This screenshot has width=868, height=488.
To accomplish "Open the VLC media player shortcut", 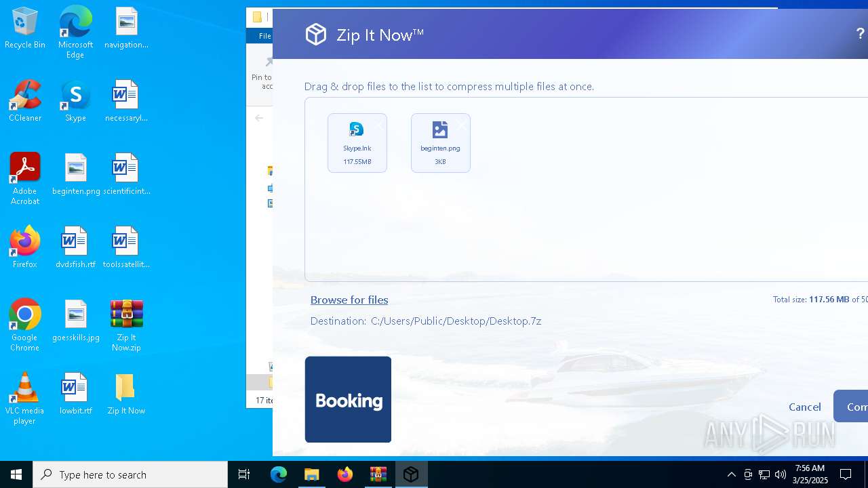I will pyautogui.click(x=25, y=398).
